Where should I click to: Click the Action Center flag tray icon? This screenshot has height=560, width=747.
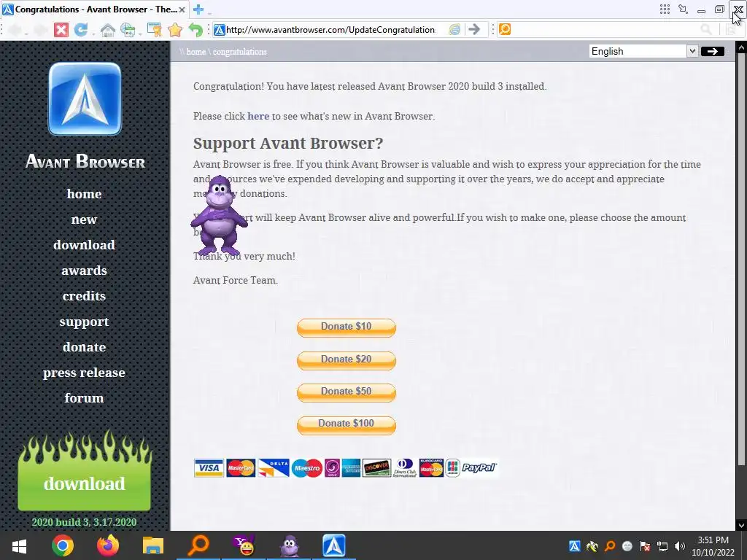click(x=645, y=546)
